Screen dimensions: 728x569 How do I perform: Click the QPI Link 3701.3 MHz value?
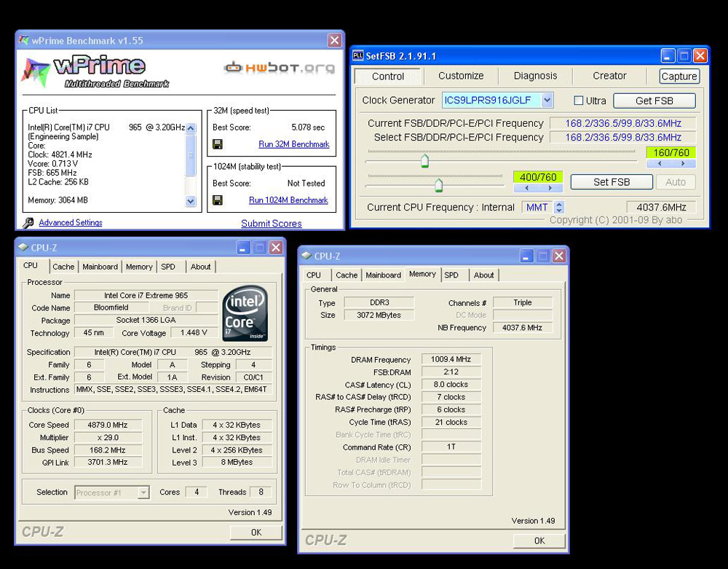(107, 463)
